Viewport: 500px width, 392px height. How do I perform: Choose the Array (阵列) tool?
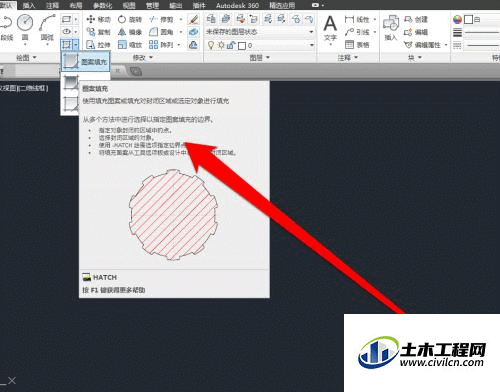161,45
